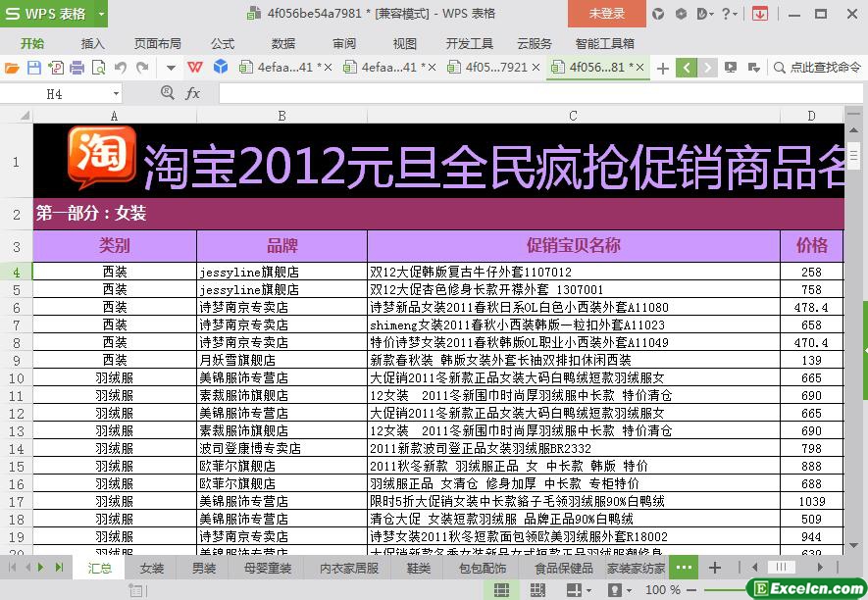Image resolution: width=868 pixels, height=600 pixels.
Task: Go to next sheet with green arrow
Action: pos(40,567)
